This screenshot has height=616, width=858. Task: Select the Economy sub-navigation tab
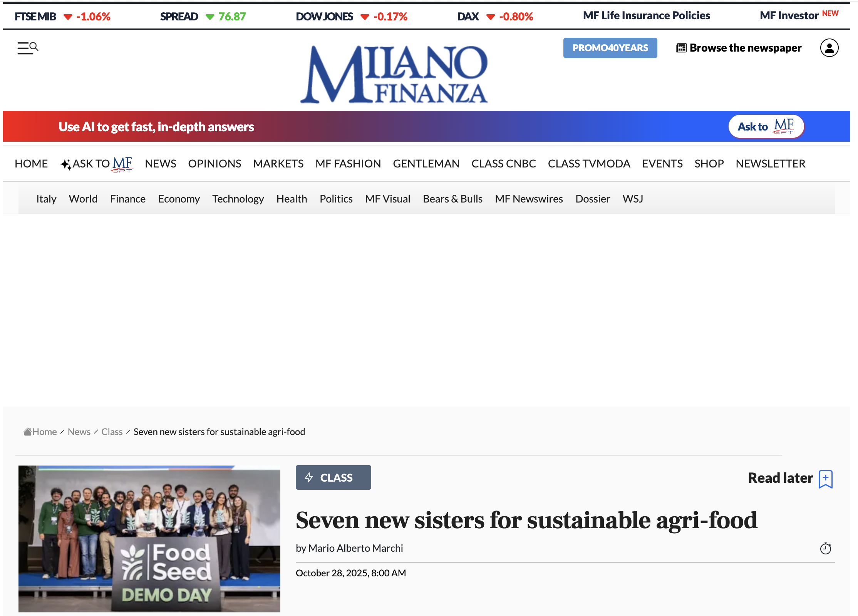(179, 199)
